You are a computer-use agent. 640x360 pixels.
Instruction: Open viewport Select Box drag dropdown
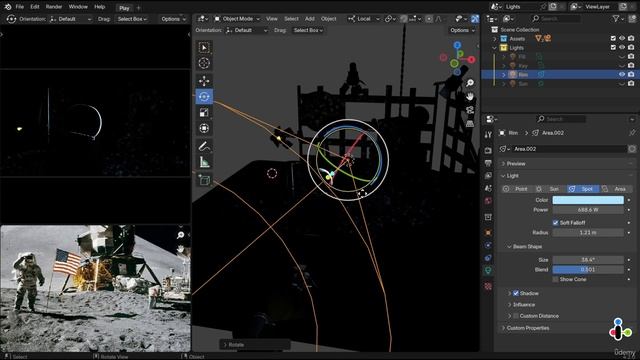click(x=308, y=30)
